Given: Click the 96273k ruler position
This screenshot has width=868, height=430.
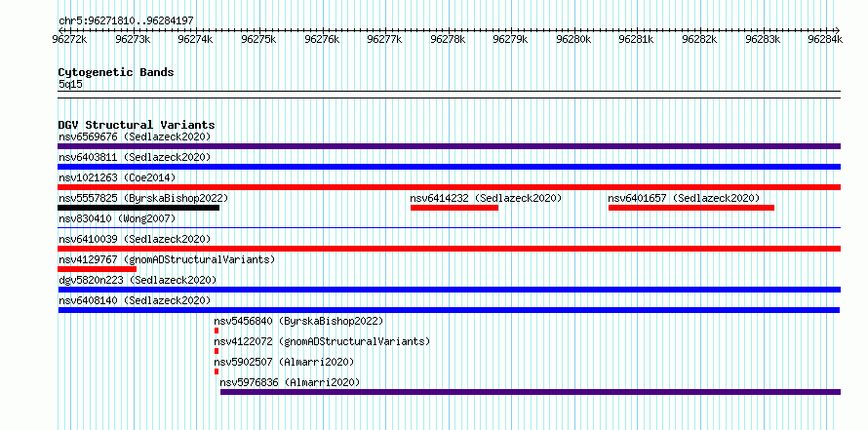Looking at the screenshot, I should coord(133,39).
